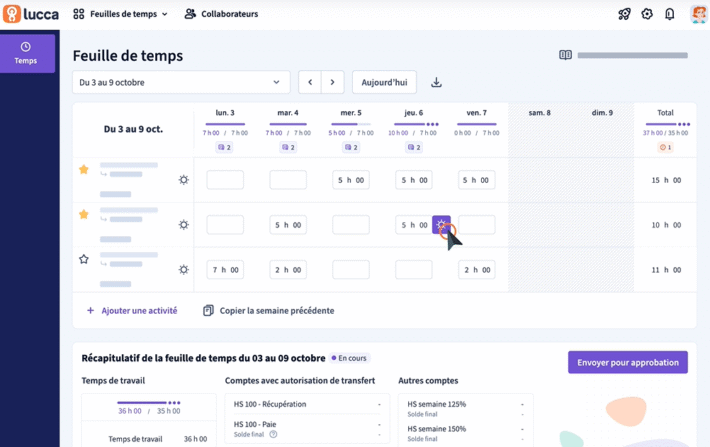This screenshot has height=447, width=710.
Task: Click the download timesheet icon
Action: (x=436, y=83)
